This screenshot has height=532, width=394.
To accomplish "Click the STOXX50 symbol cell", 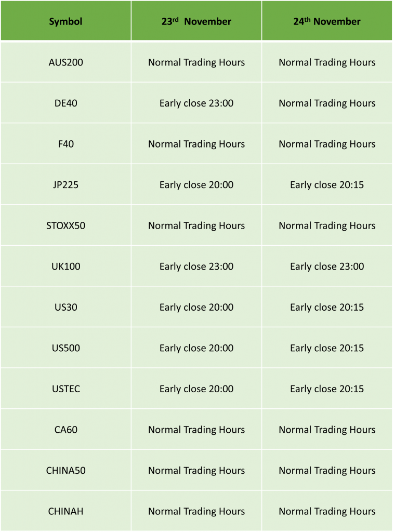I will click(65, 225).
